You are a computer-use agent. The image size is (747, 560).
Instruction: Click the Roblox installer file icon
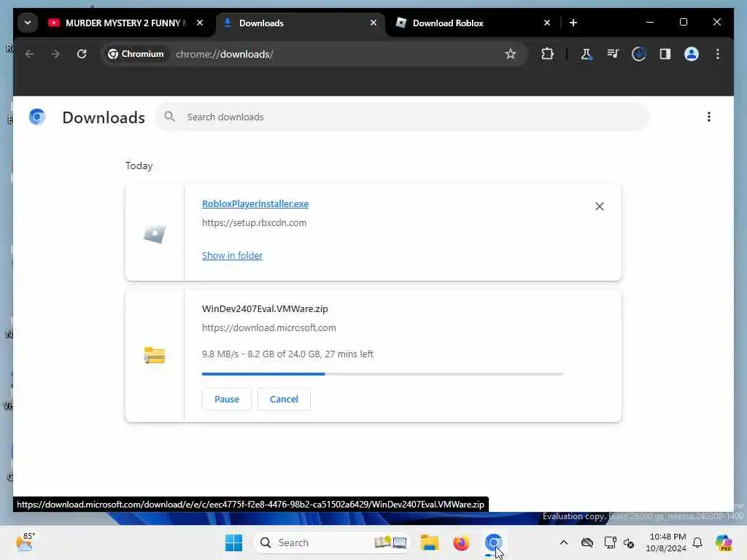(155, 234)
